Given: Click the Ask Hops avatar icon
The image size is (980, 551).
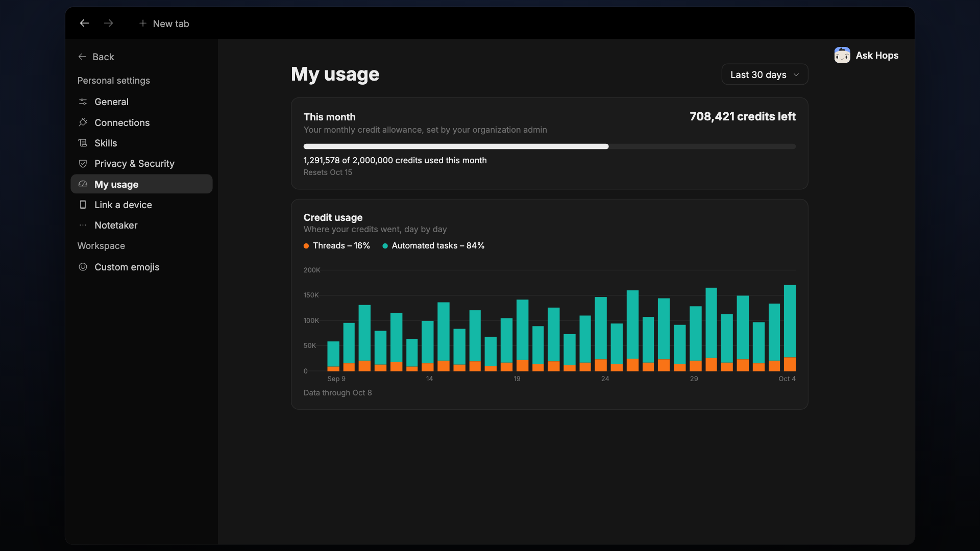Looking at the screenshot, I should pos(842,55).
